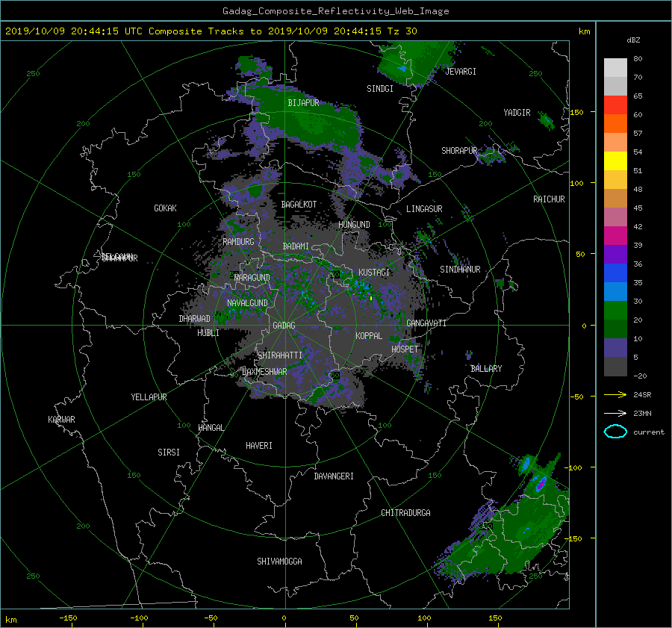Click the RAMDURG city label
The height and width of the screenshot is (628, 672).
coord(238,242)
